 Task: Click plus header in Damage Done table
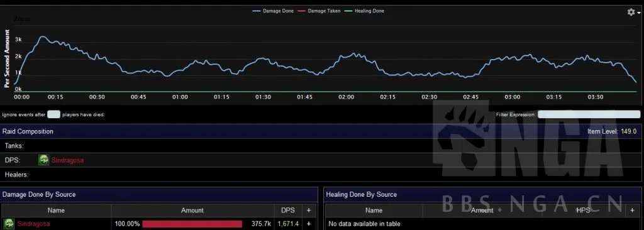(309, 211)
